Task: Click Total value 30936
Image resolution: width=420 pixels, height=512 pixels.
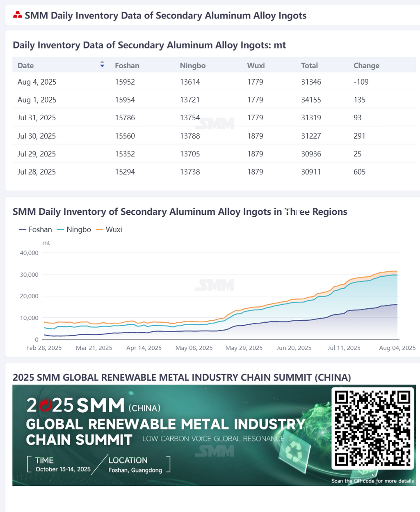Action: tap(311, 154)
